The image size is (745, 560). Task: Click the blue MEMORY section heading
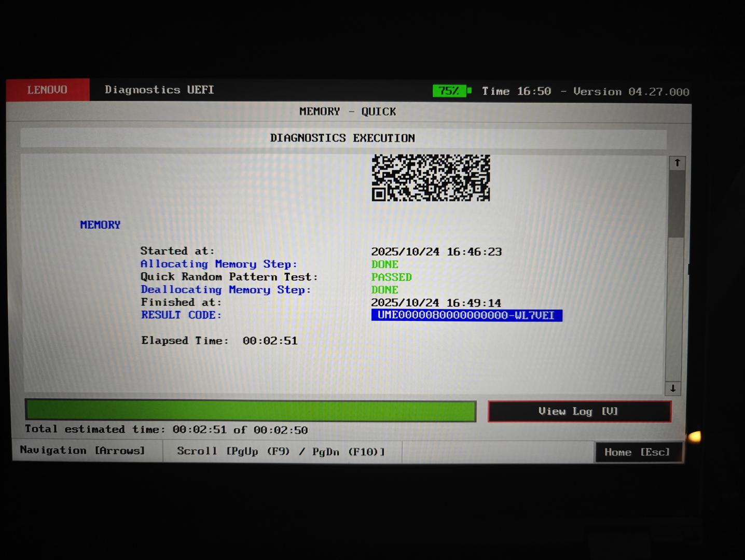tap(100, 225)
